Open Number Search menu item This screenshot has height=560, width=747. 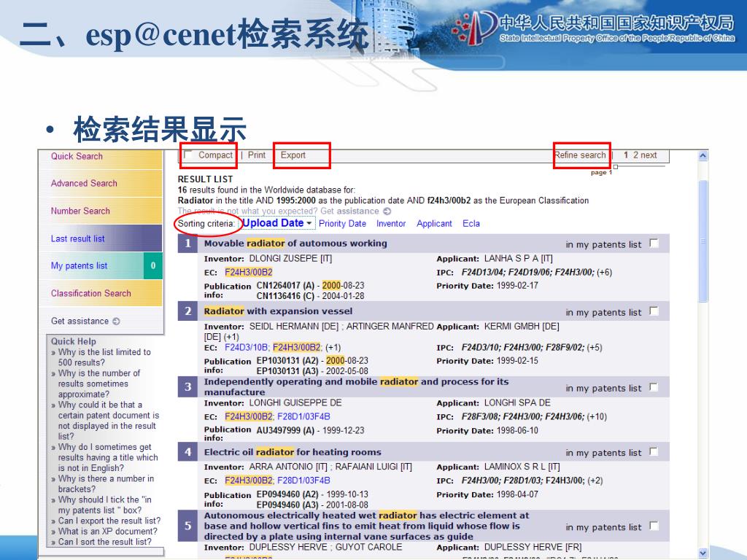pos(80,211)
